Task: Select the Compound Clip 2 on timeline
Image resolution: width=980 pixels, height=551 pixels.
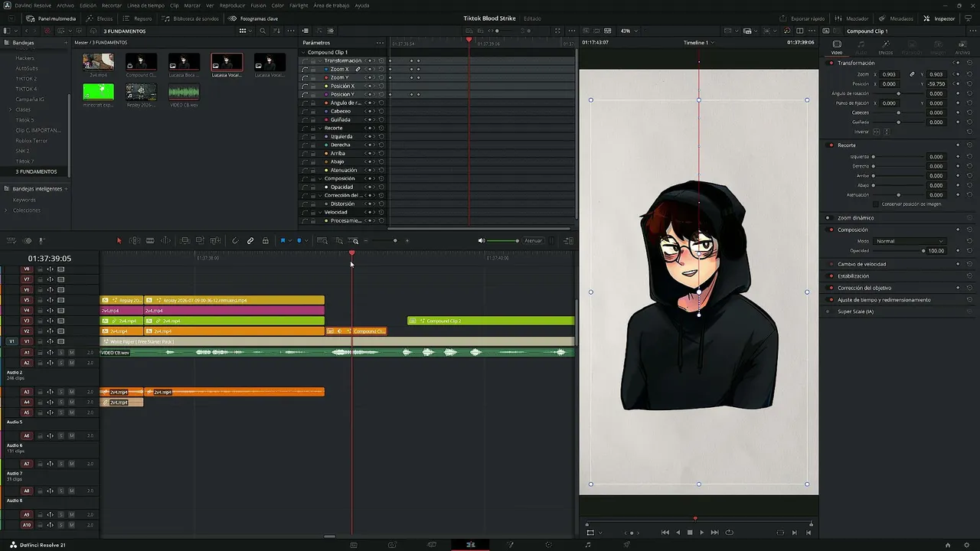Action: tap(491, 321)
